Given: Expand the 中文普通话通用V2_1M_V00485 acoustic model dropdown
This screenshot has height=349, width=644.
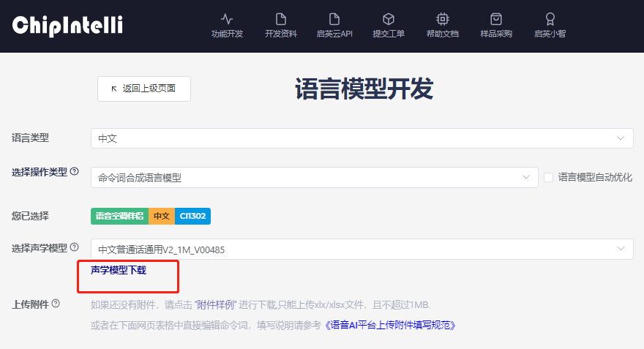Looking at the screenshot, I should click(x=362, y=249).
